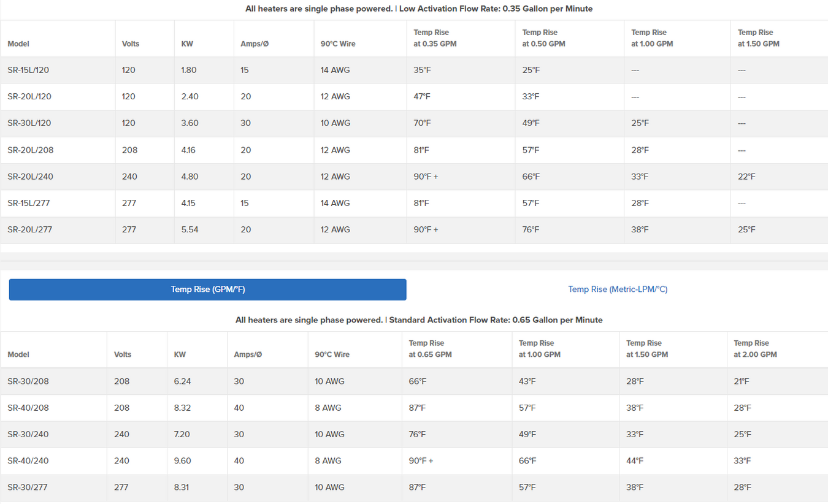Click the Temp Rise at 2.00 GPM header

pos(754,349)
